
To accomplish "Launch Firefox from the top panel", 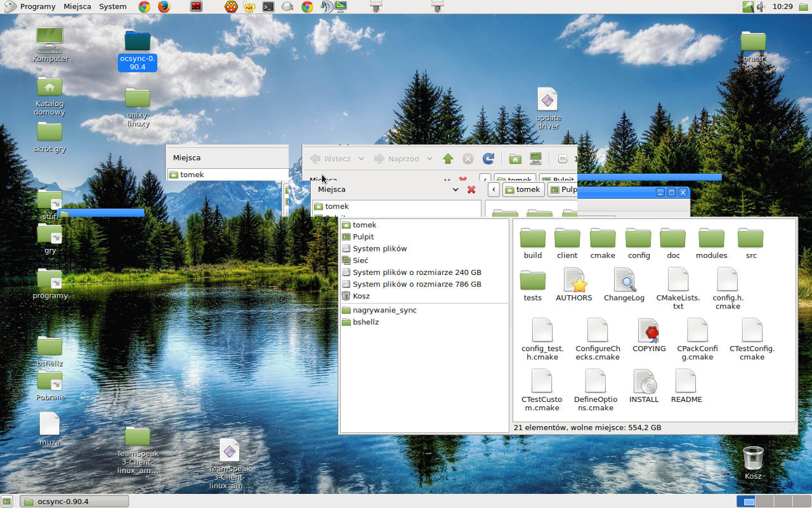I will point(164,7).
